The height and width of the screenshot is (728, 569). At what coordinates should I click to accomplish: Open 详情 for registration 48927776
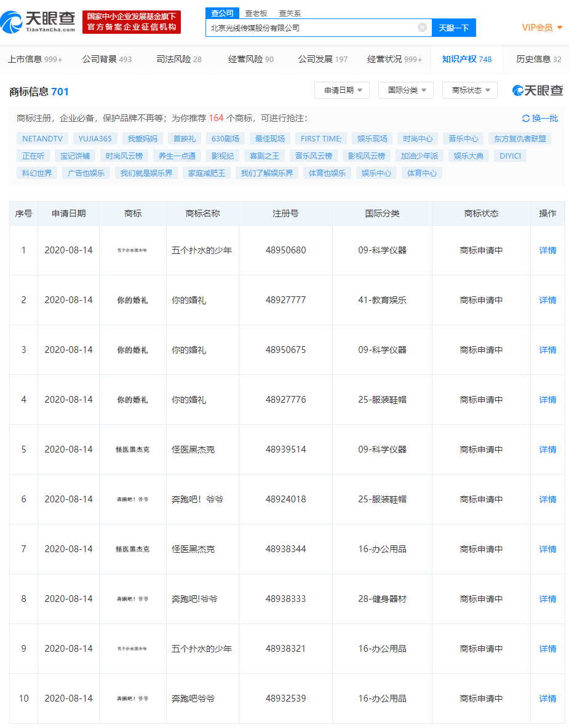pyautogui.click(x=547, y=399)
